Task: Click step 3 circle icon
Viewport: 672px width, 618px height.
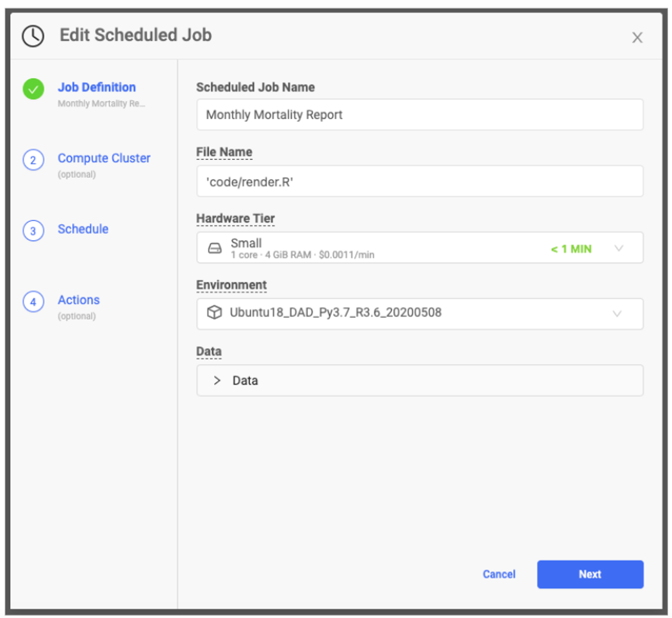Action: 33,231
